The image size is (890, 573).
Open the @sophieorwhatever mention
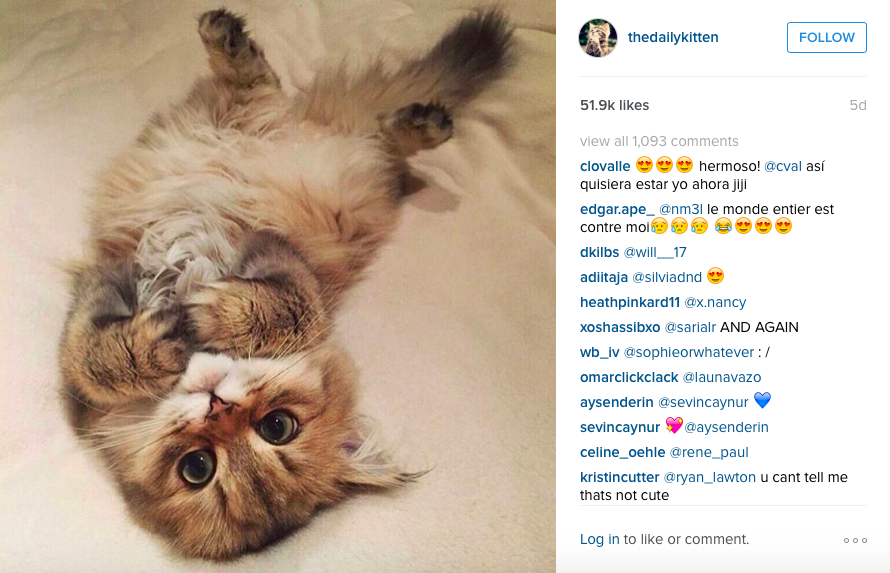(x=689, y=352)
